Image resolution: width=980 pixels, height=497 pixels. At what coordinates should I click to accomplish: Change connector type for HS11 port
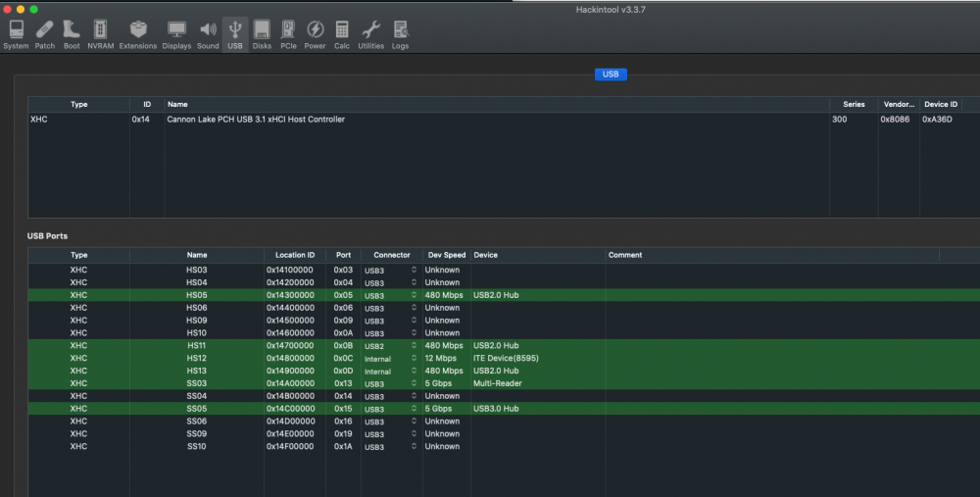pos(390,346)
